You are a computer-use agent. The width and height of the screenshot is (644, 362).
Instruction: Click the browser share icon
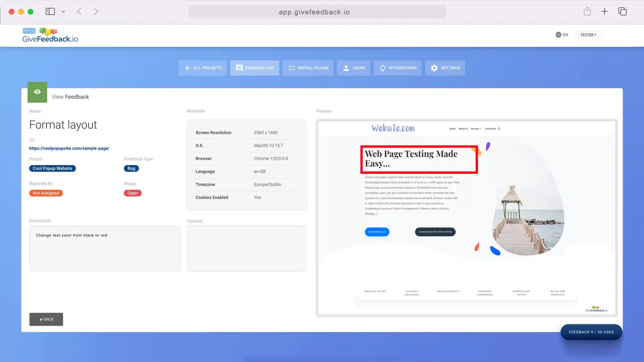pos(587,11)
